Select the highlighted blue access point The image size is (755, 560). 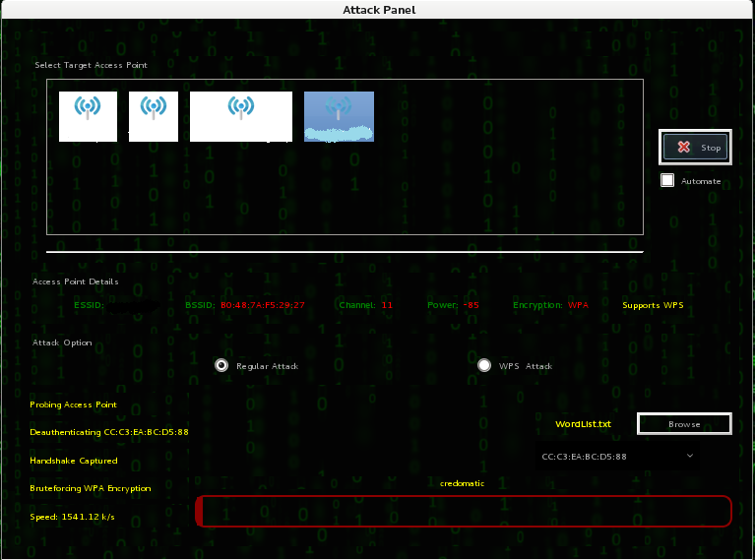tap(339, 116)
